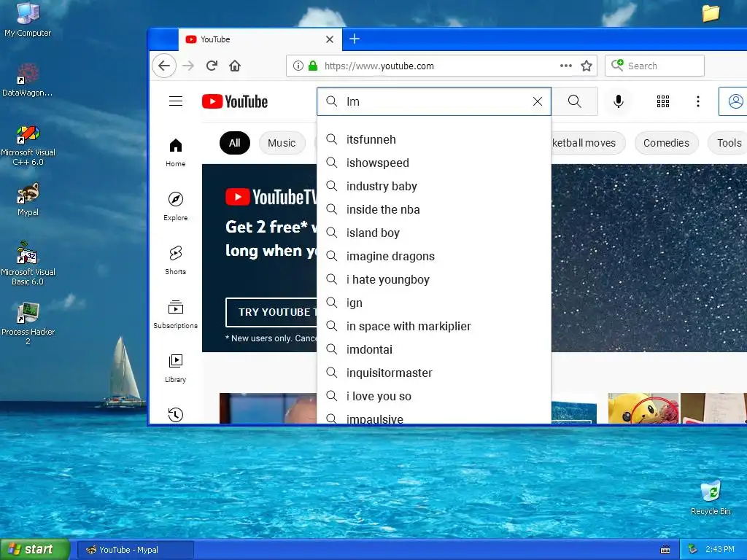Open YouTube apps grid icon
The image size is (747, 560).
click(663, 101)
